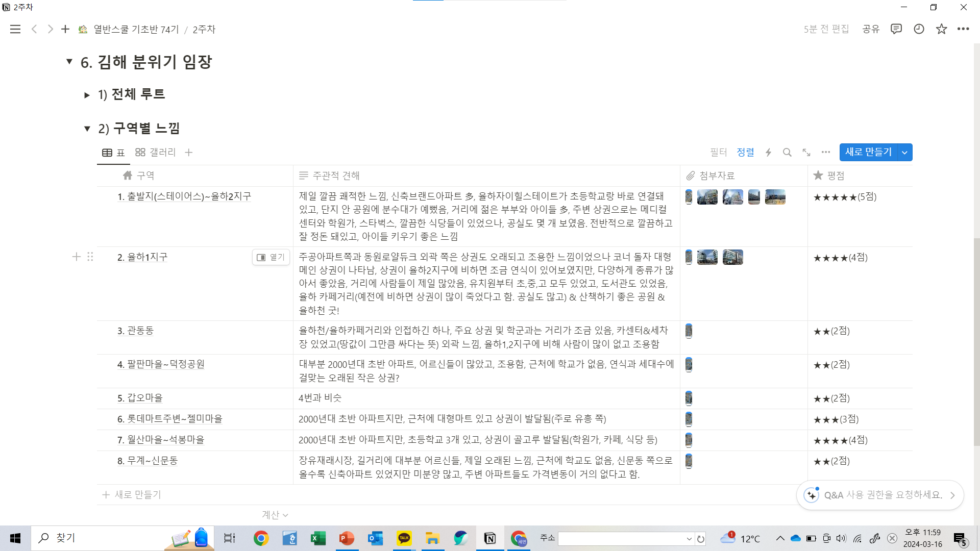Open second photo thumbnail in first row
The width and height of the screenshot is (980, 551).
tap(707, 197)
